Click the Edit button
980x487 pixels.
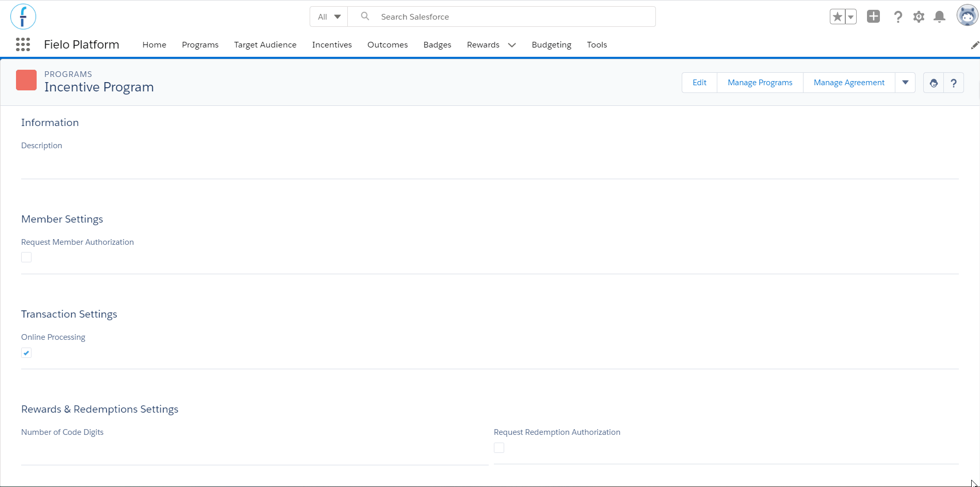coord(699,83)
